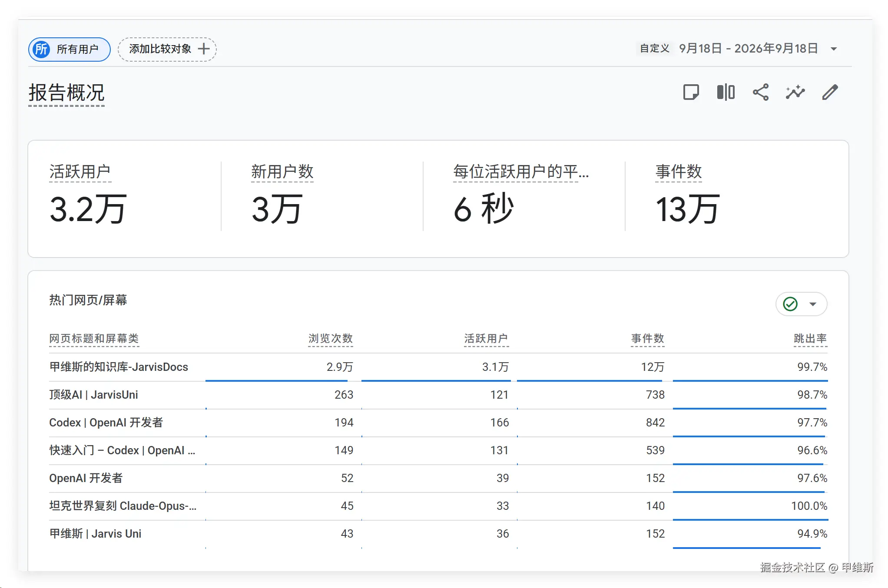The height and width of the screenshot is (588, 888).
Task: Click the blue 所 avatar badge
Action: click(x=42, y=49)
